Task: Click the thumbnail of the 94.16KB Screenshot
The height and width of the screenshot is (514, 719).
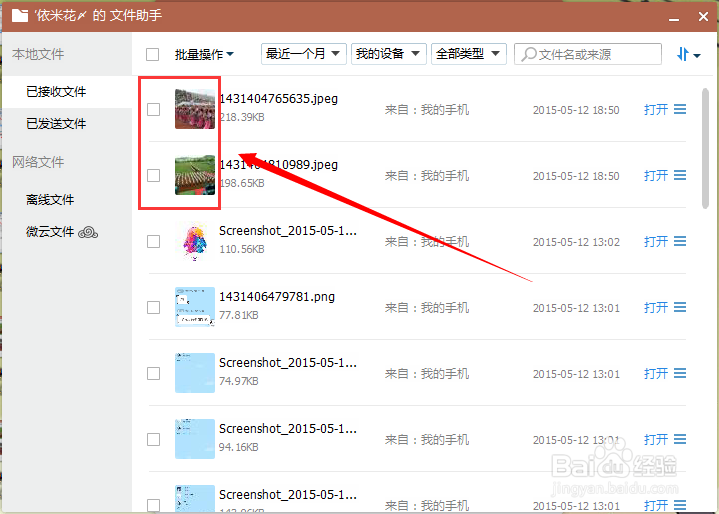Action: 195,439
